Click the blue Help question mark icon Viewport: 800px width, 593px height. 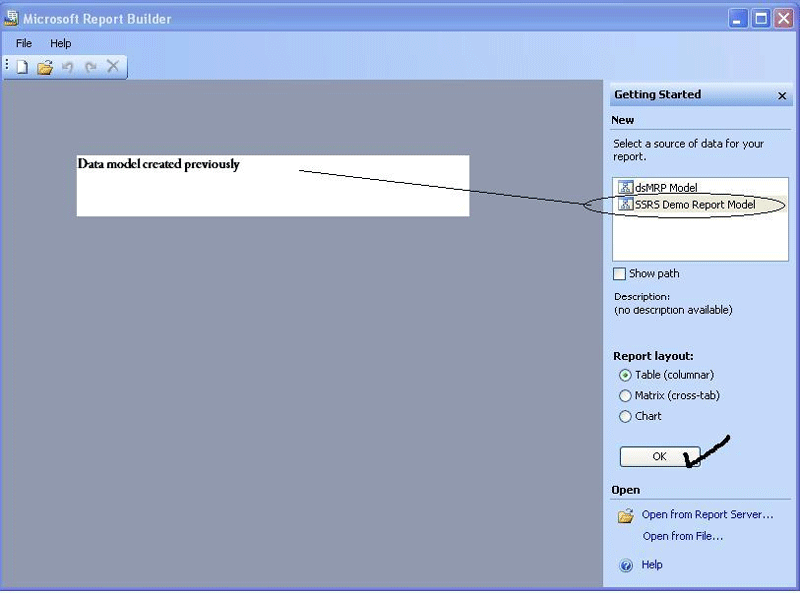tap(626, 565)
